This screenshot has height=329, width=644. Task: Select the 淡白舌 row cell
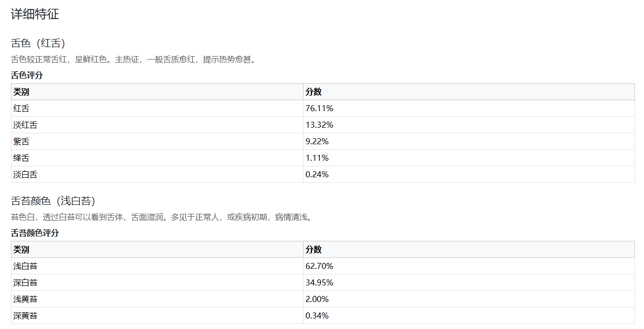click(157, 174)
